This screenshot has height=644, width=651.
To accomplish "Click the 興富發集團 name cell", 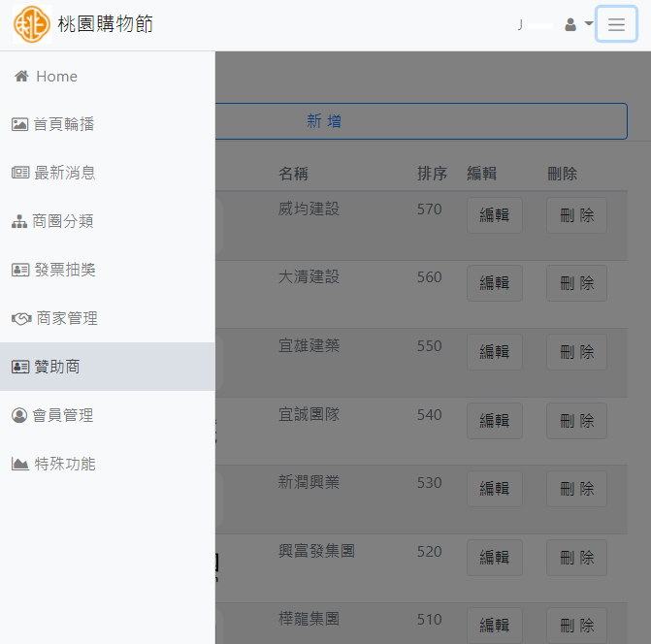I will 316,551.
